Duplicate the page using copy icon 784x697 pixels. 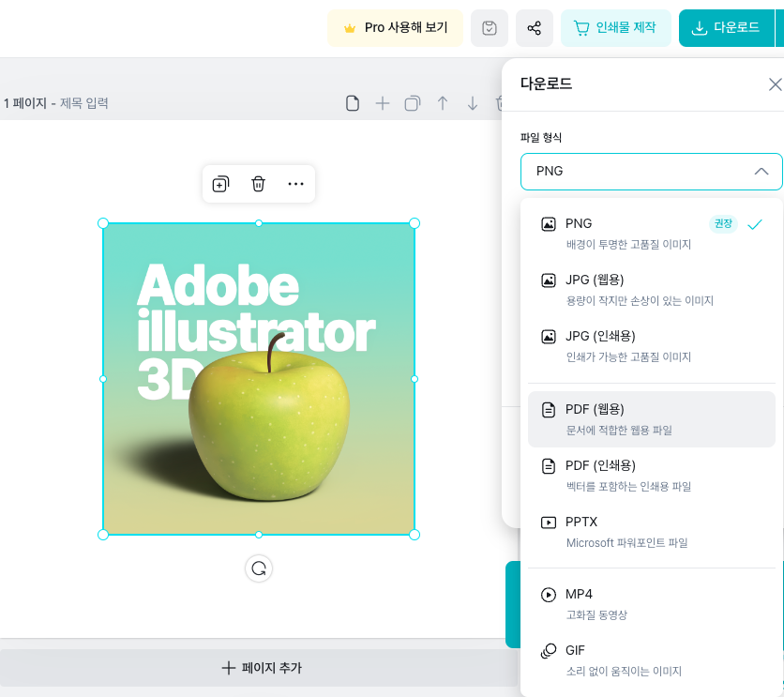(413, 103)
